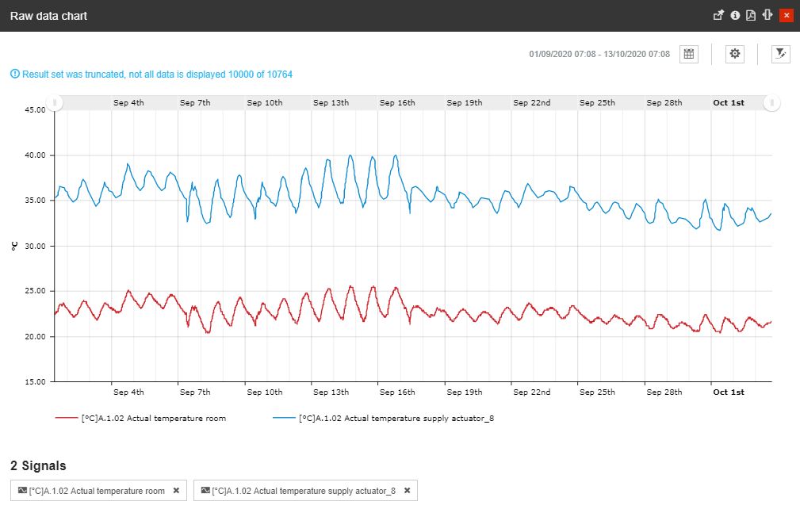This screenshot has height=532, width=800.
Task: Close the Raw data chart window
Action: (786, 15)
